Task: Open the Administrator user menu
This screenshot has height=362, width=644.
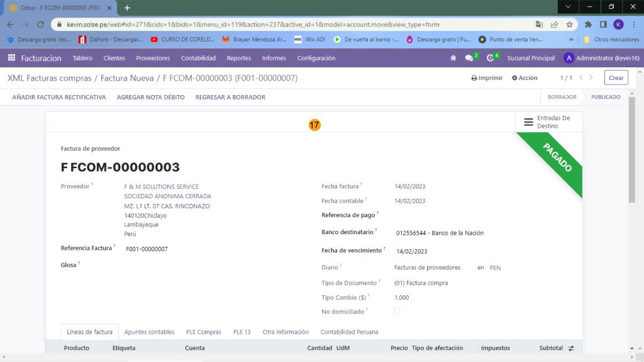Action: 601,58
